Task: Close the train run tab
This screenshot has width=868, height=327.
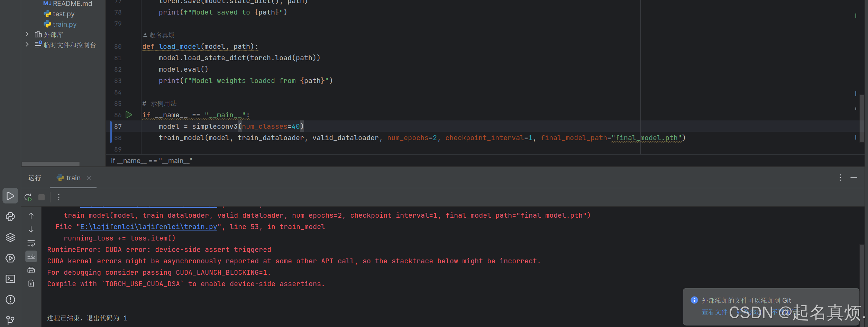Action: (x=89, y=178)
